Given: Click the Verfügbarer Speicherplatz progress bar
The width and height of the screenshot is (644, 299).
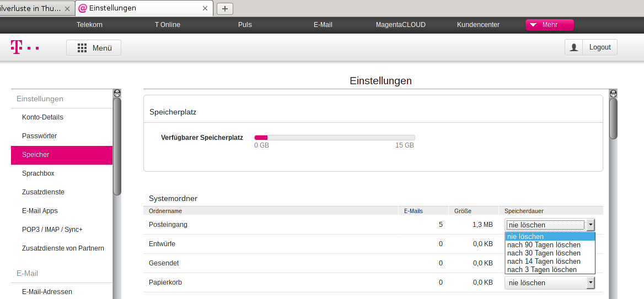Looking at the screenshot, I should pyautogui.click(x=334, y=138).
